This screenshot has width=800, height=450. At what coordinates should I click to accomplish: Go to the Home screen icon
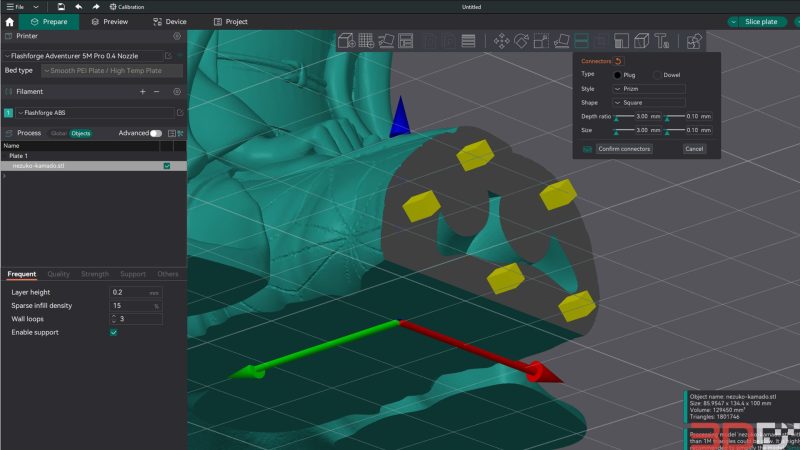tap(9, 21)
